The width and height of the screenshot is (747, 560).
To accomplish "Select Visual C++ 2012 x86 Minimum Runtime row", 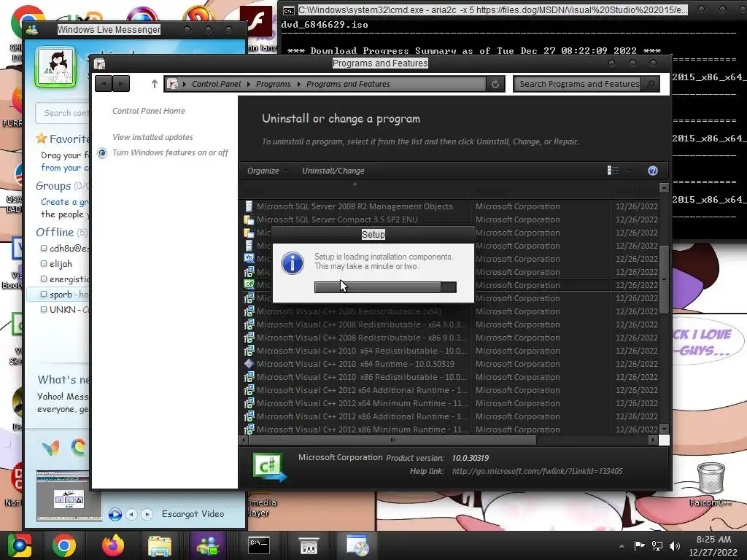I will pyautogui.click(x=362, y=429).
